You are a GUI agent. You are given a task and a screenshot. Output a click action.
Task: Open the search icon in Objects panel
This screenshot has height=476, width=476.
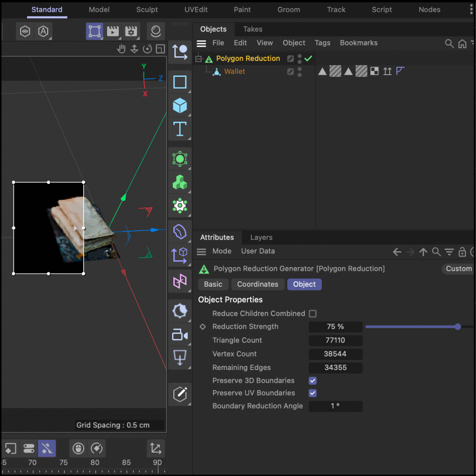(x=449, y=43)
